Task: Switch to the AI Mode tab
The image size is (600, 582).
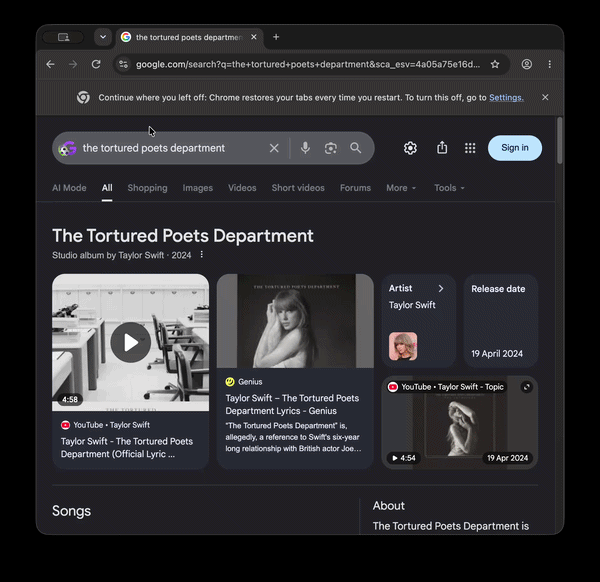Action: click(x=69, y=188)
